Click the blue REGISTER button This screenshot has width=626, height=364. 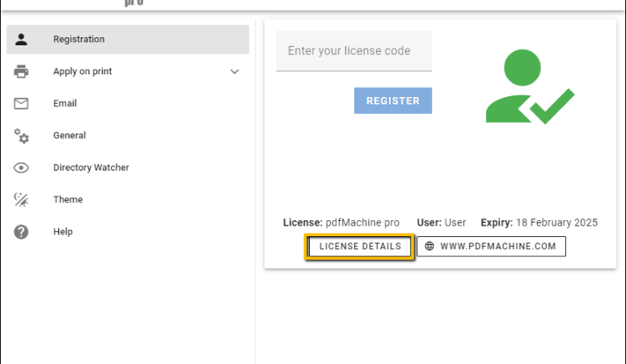(x=393, y=100)
